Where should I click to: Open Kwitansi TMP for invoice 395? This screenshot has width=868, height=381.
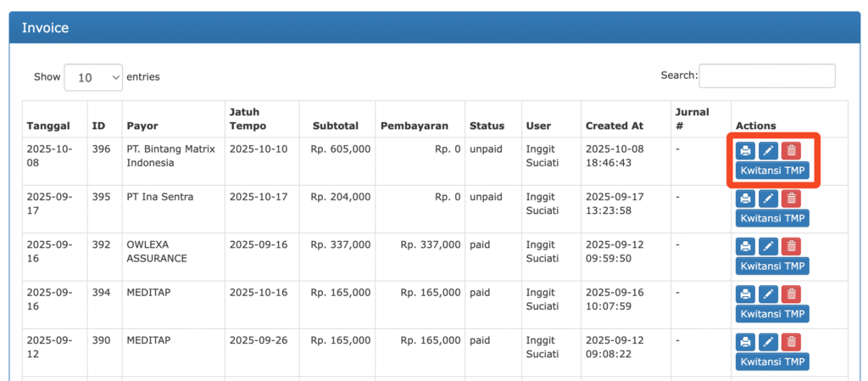coord(772,218)
